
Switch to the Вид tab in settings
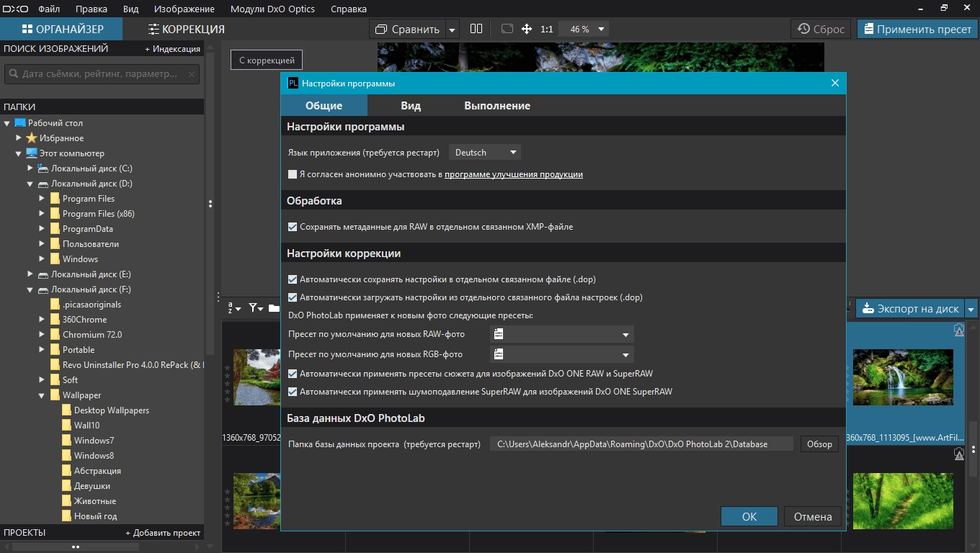click(411, 106)
